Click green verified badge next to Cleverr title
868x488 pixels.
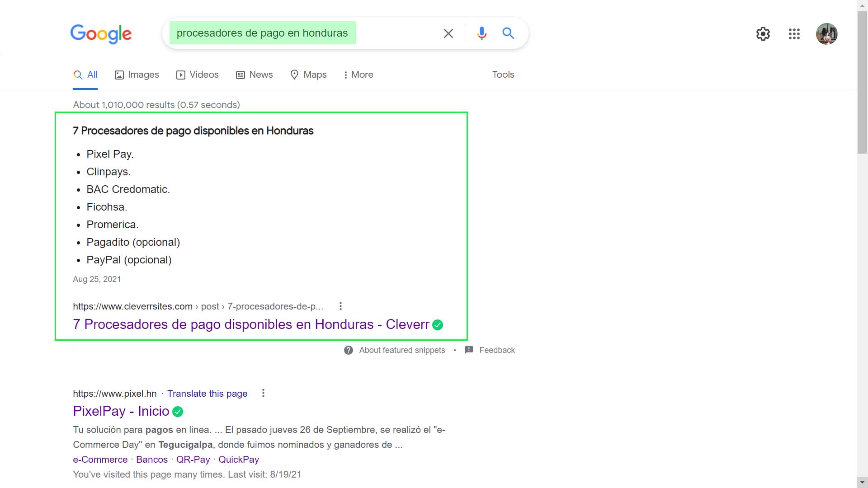[x=438, y=325]
